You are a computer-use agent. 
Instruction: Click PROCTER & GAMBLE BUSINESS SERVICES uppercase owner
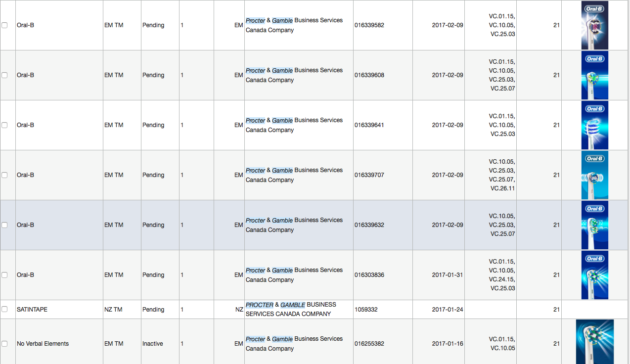click(x=291, y=309)
